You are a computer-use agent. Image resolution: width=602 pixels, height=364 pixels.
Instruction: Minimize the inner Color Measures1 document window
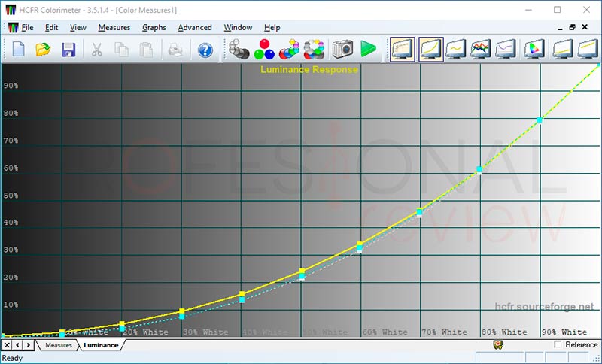tap(560, 28)
